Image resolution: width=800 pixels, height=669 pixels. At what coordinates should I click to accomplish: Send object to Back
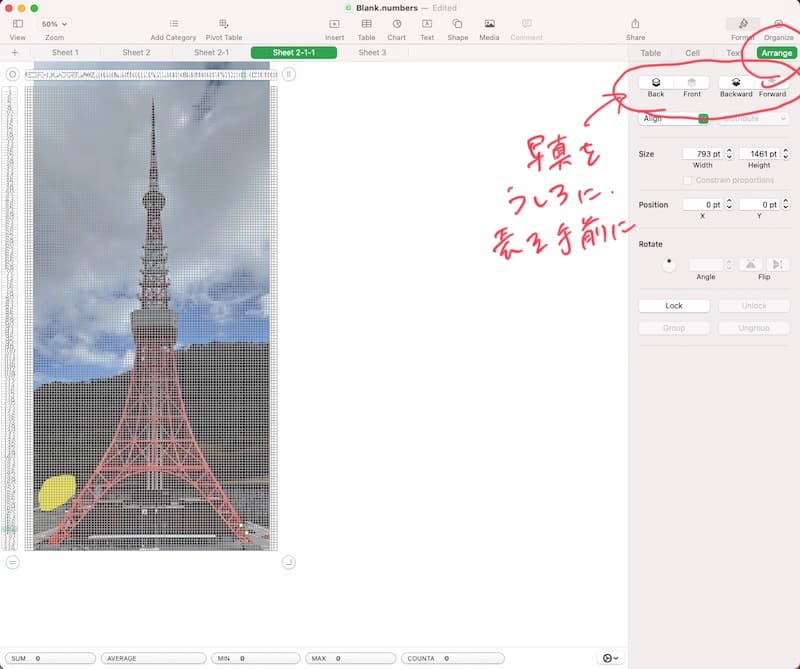pyautogui.click(x=656, y=83)
